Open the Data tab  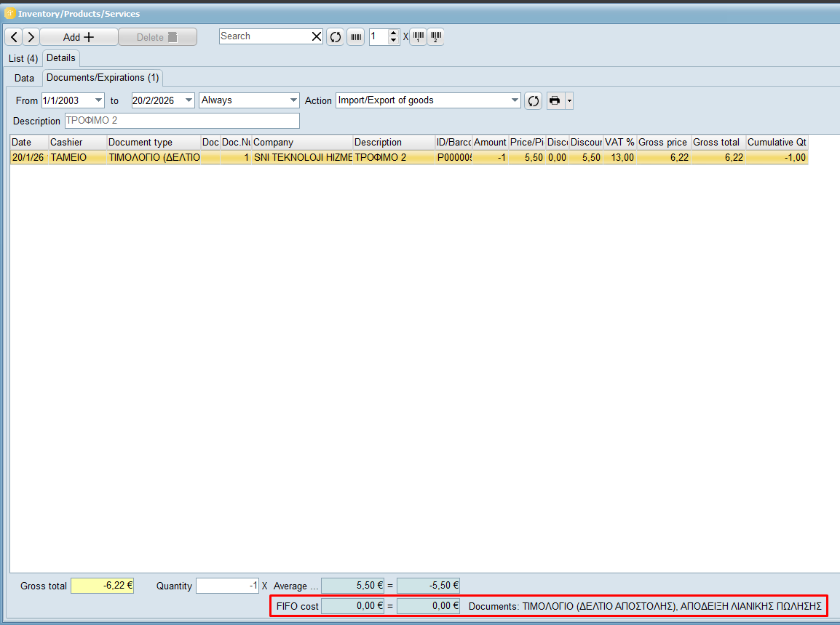[x=25, y=78]
